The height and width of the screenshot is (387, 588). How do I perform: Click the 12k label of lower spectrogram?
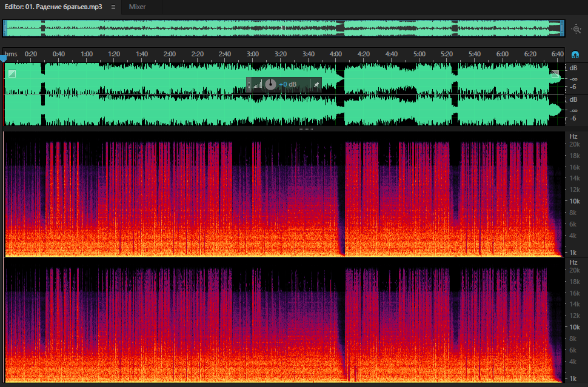click(x=575, y=316)
